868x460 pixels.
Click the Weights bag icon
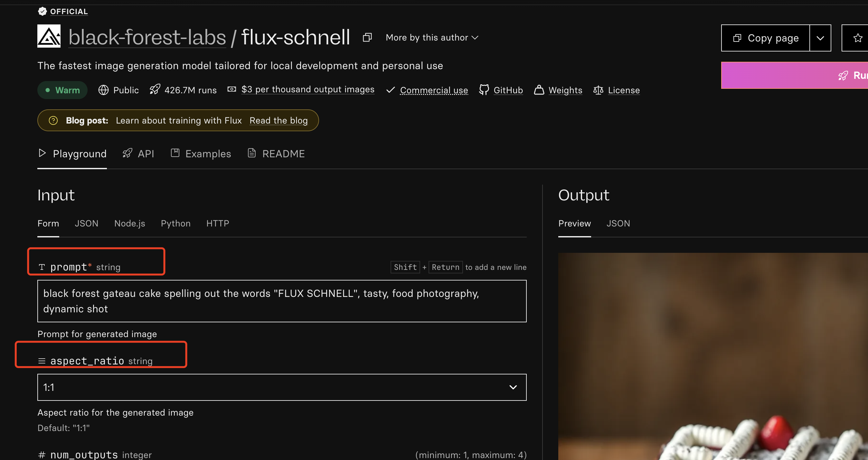(539, 90)
